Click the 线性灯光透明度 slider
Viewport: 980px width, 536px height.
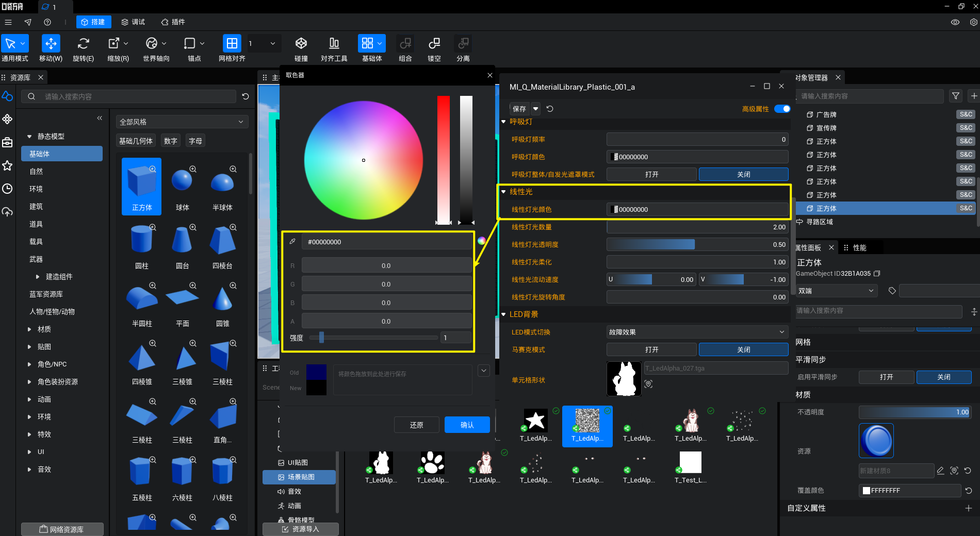coord(697,244)
